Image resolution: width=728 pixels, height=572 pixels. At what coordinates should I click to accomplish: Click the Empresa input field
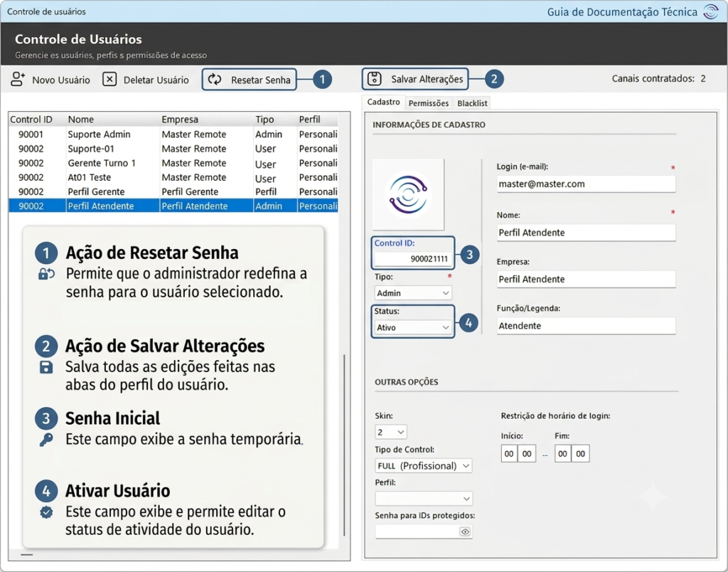586,280
